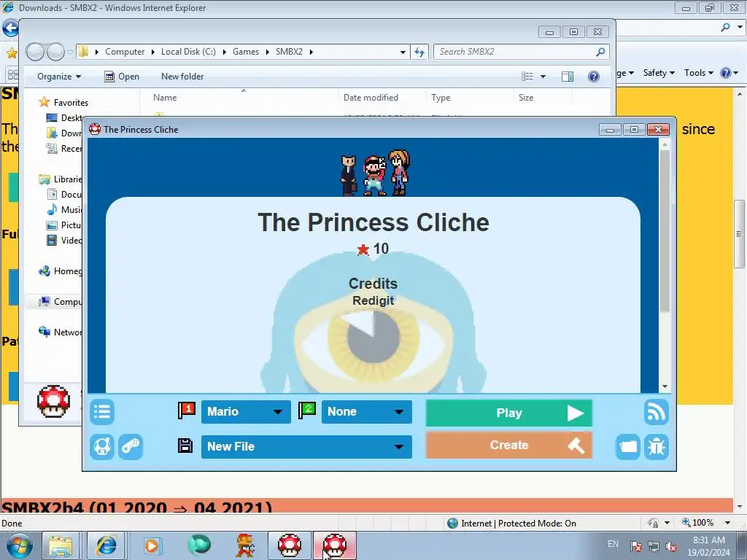Click SMBX2 in the address breadcrumb
This screenshot has width=747, height=560.
pos(289,52)
